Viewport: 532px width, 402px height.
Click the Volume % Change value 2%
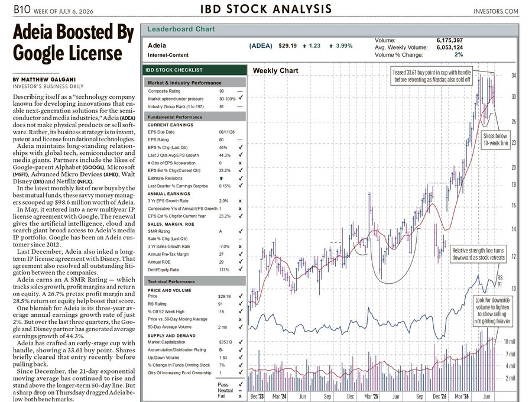[459, 54]
